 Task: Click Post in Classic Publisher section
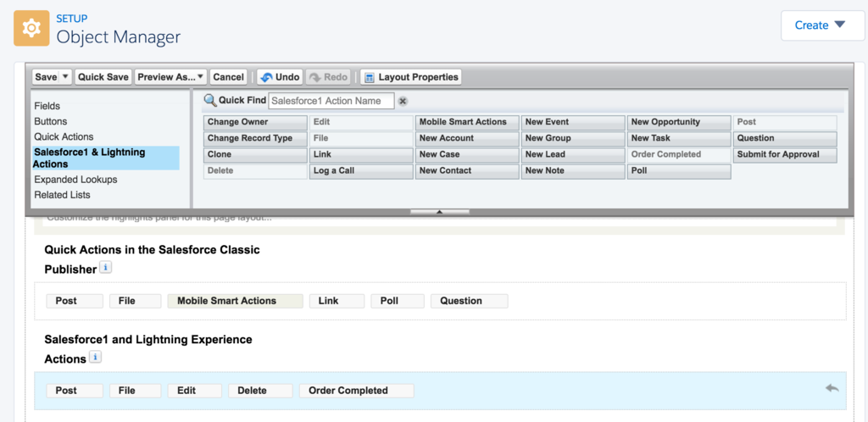[75, 301]
